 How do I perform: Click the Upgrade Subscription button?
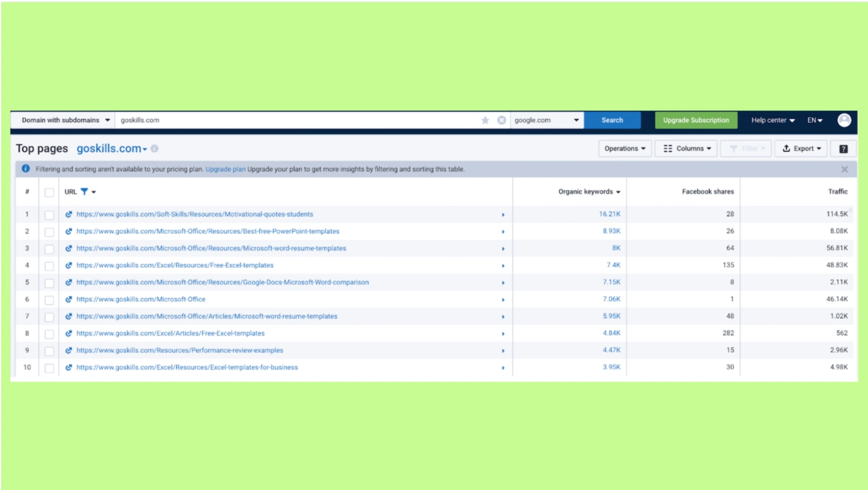696,120
